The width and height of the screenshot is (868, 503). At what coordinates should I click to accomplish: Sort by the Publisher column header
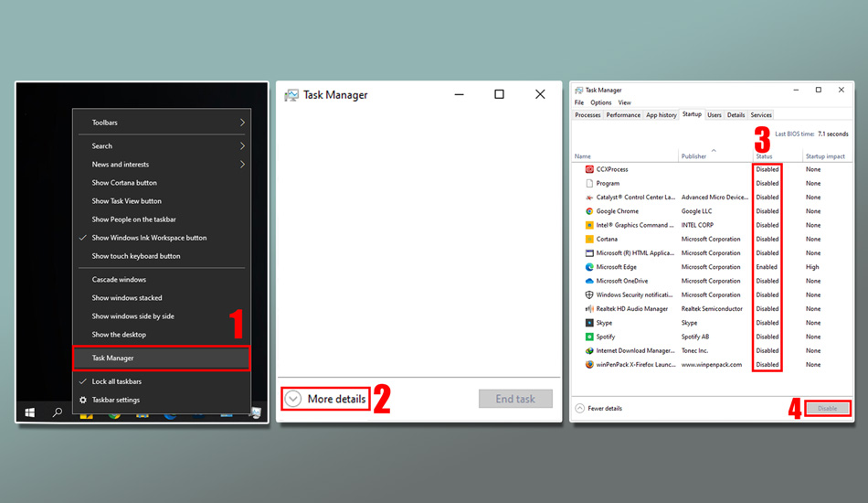pyautogui.click(x=693, y=156)
